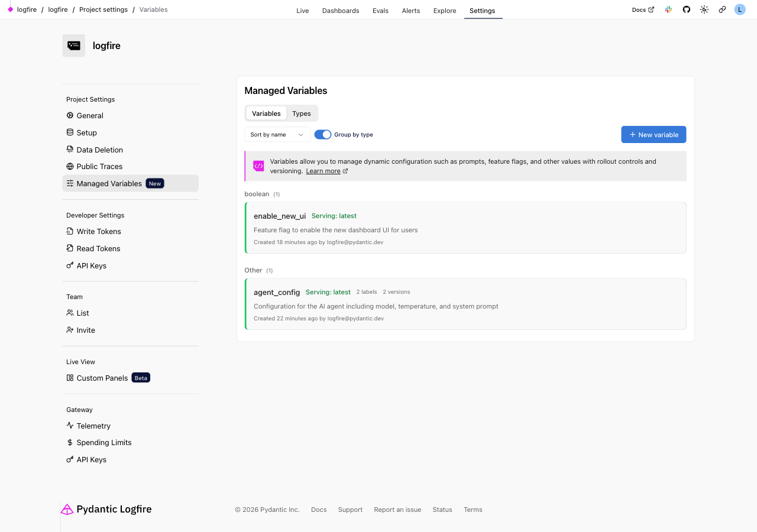Open the user avatar 'L' menu
This screenshot has width=757, height=532.
739,9
